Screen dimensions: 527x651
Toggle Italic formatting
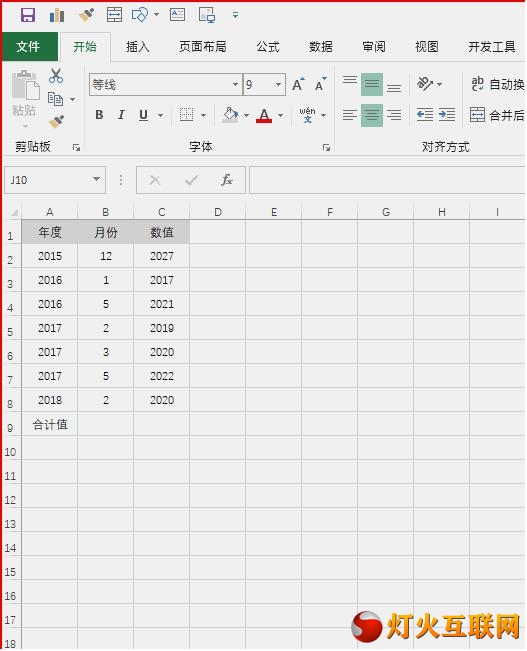[x=121, y=115]
